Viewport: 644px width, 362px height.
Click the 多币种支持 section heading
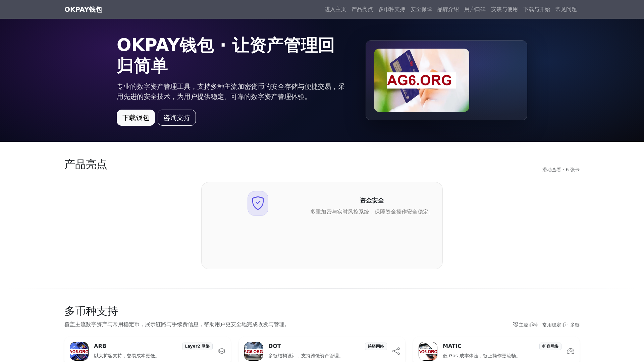91,311
